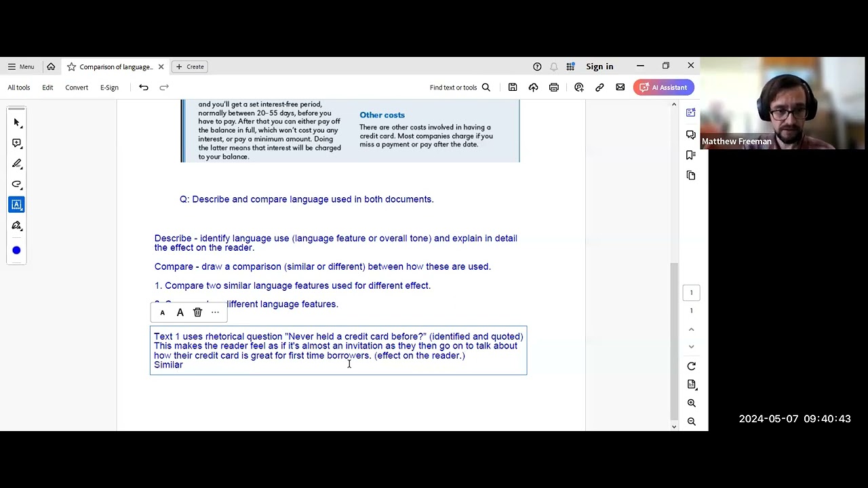Click Sign in
Screen dimensions: 868x488
tap(599, 66)
